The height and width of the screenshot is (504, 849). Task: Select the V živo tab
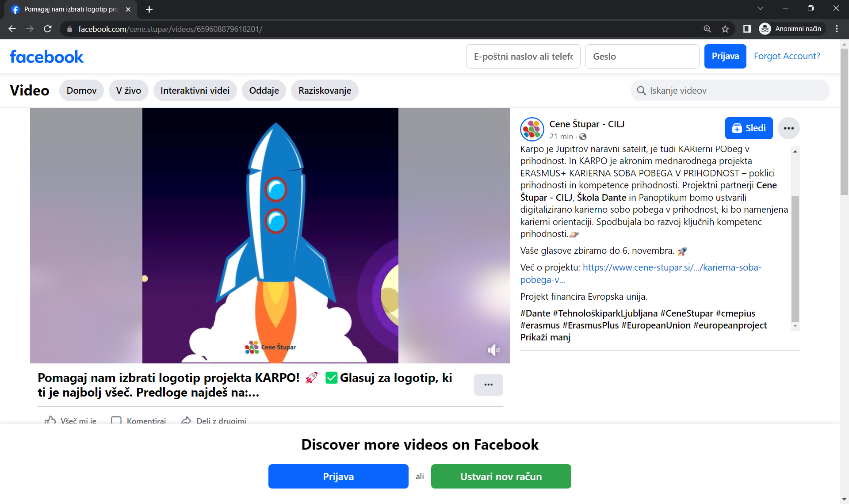(128, 91)
